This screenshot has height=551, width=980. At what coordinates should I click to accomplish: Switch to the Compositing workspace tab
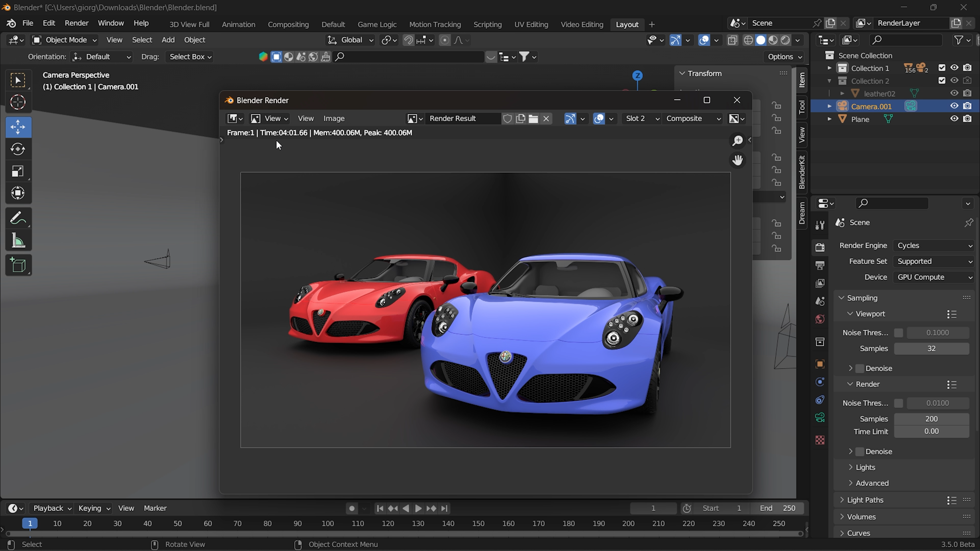coord(288,24)
